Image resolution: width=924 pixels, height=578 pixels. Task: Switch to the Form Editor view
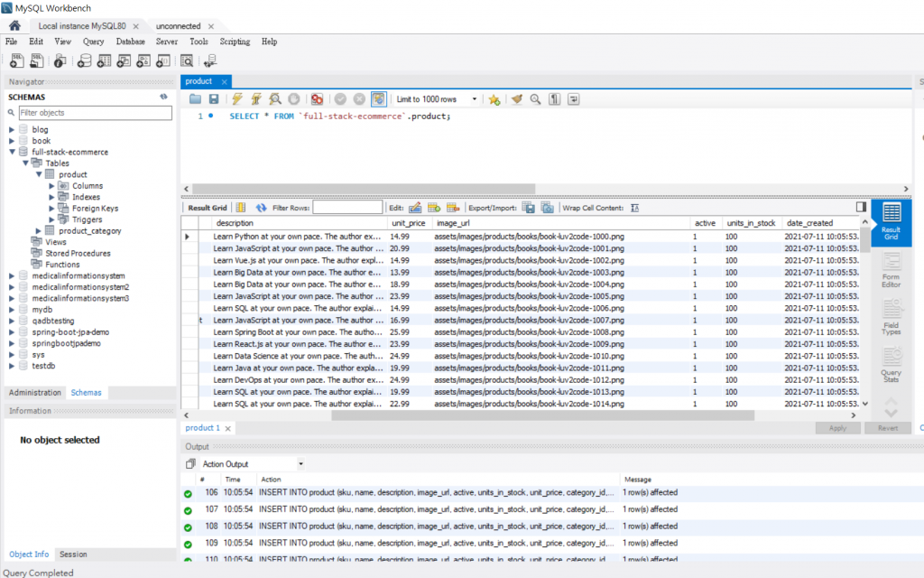click(x=891, y=270)
